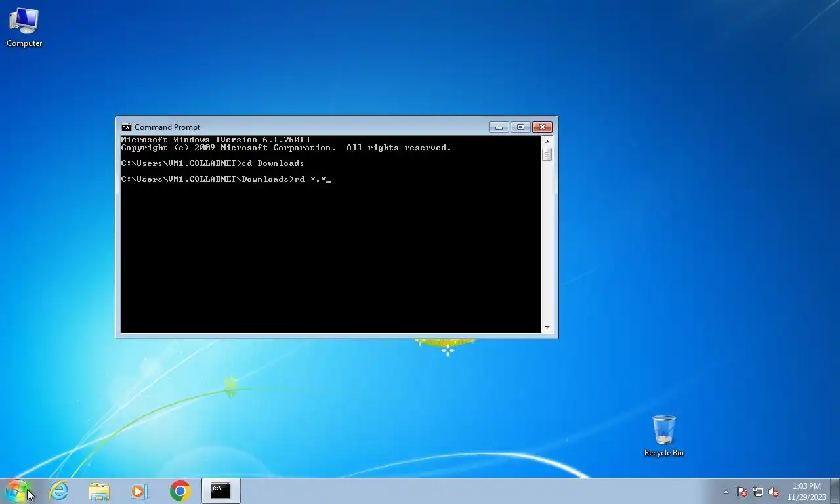The image size is (840, 504).
Task: Click the Command Prompt scrollbar up arrow
Action: [x=547, y=141]
